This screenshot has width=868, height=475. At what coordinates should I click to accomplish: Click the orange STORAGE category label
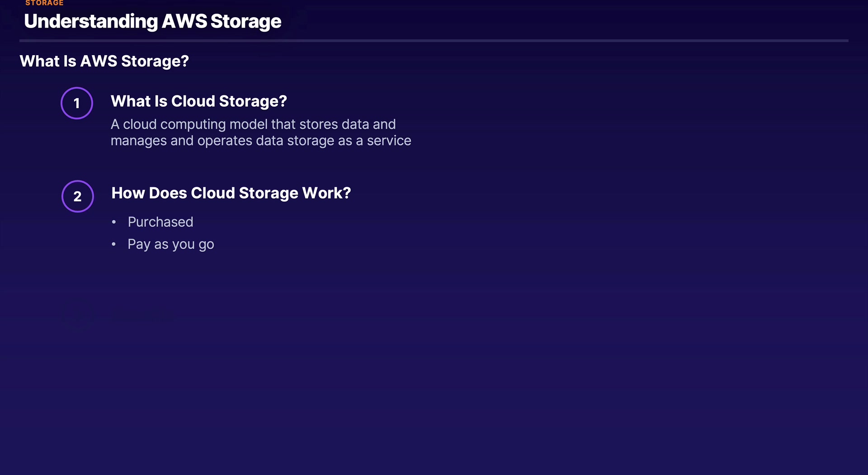coord(44,3)
